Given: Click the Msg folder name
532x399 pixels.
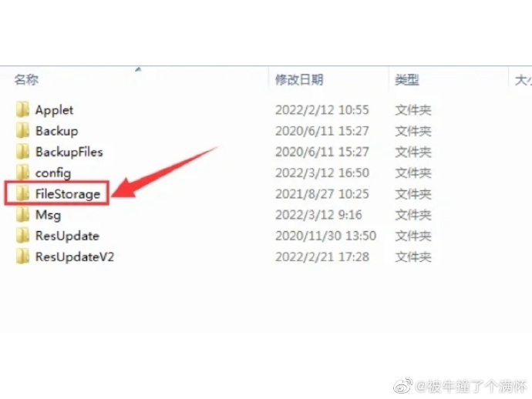Looking at the screenshot, I should (x=48, y=215).
